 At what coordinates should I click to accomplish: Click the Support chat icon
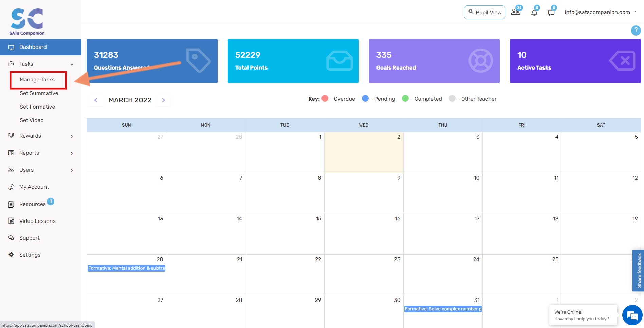11,238
